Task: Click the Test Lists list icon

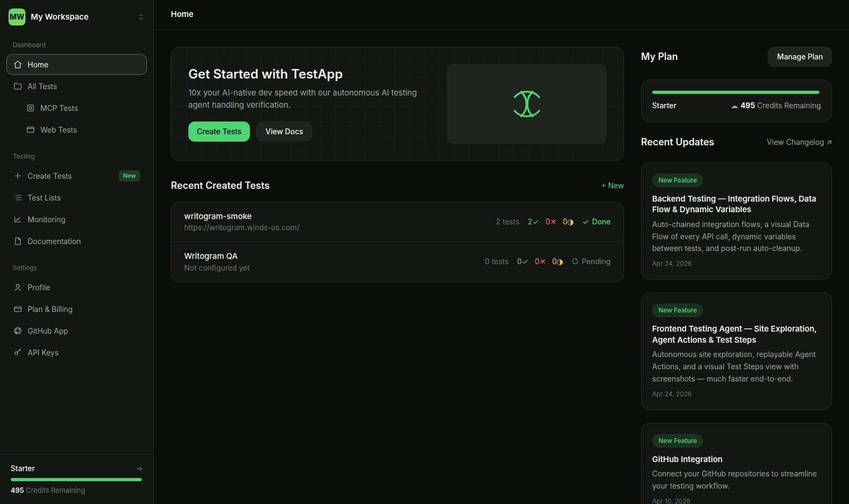Action: (x=18, y=198)
